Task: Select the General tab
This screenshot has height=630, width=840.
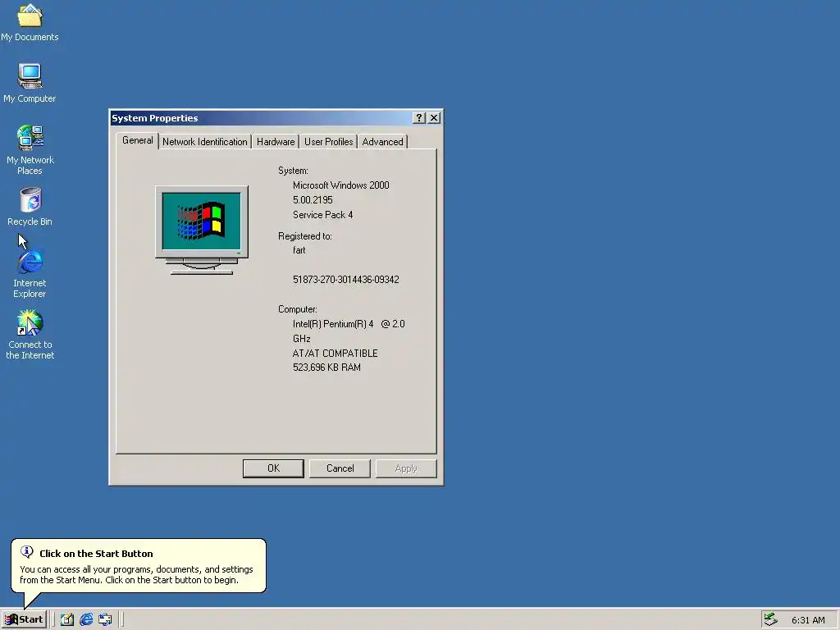Action: pyautogui.click(x=137, y=140)
